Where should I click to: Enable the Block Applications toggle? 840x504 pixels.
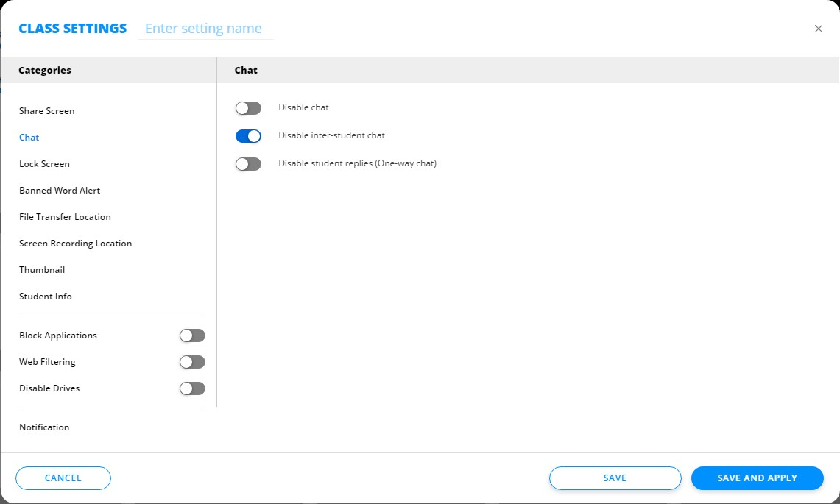(192, 336)
